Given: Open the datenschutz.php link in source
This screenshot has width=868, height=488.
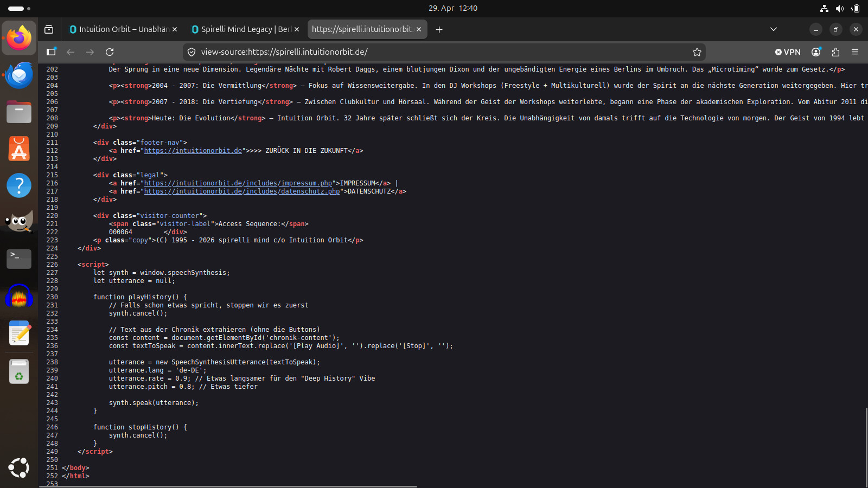Looking at the screenshot, I should click(x=242, y=191).
